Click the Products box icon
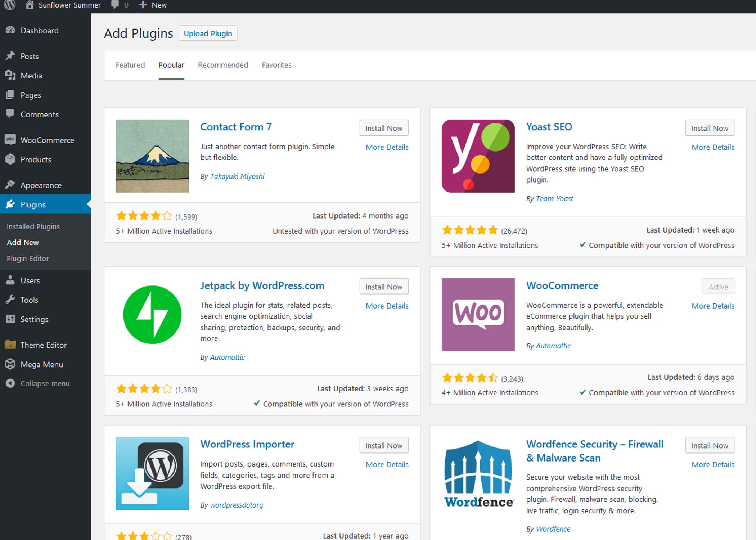The image size is (756, 540). pyautogui.click(x=10, y=159)
